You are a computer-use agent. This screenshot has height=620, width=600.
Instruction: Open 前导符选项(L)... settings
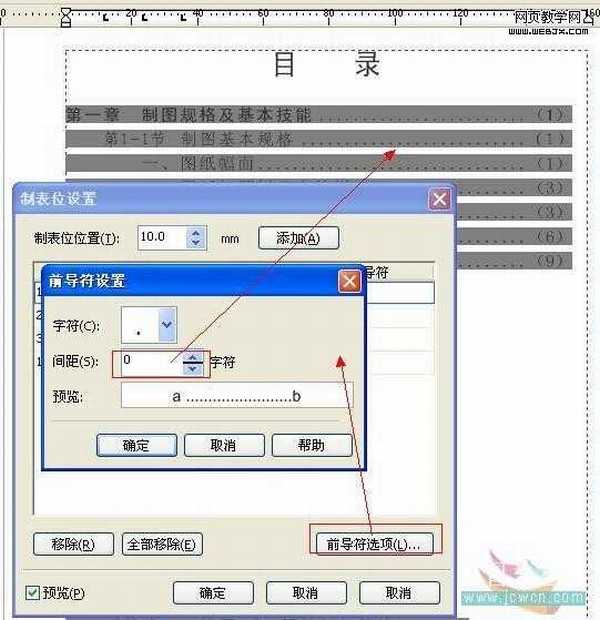coord(374,544)
